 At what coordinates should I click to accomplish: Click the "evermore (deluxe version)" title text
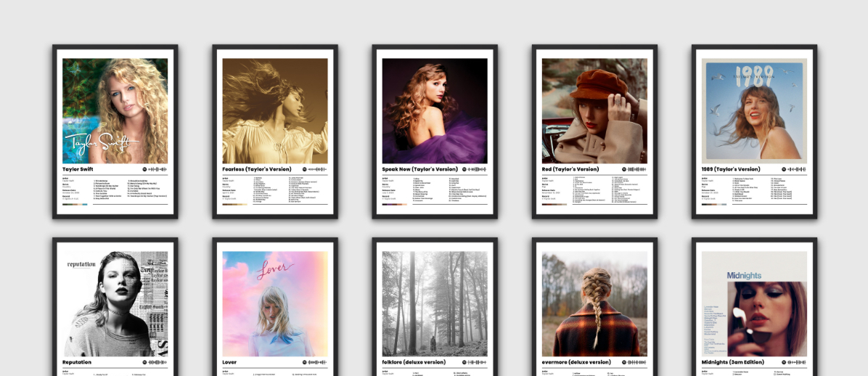(x=576, y=362)
